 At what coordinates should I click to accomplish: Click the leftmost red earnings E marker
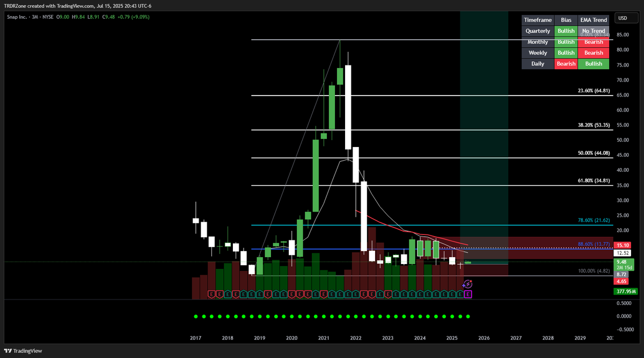click(x=211, y=294)
